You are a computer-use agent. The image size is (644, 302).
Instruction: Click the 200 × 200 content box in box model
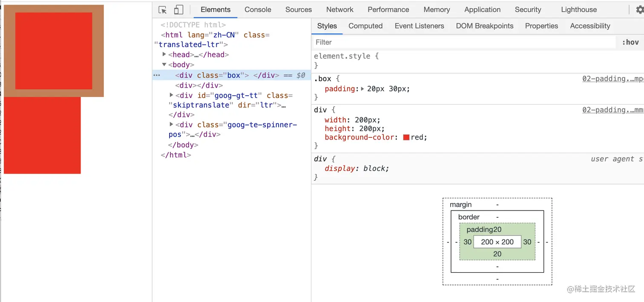497,242
